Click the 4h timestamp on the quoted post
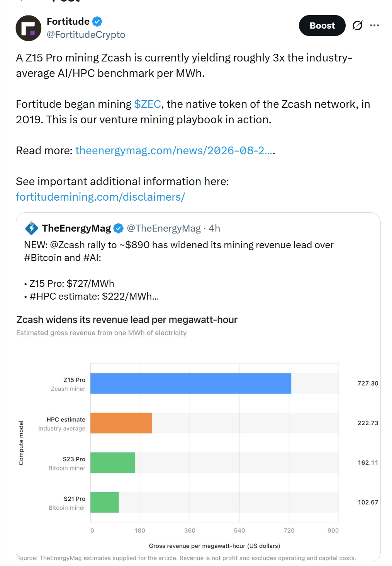The width and height of the screenshot is (392, 566). click(x=214, y=228)
